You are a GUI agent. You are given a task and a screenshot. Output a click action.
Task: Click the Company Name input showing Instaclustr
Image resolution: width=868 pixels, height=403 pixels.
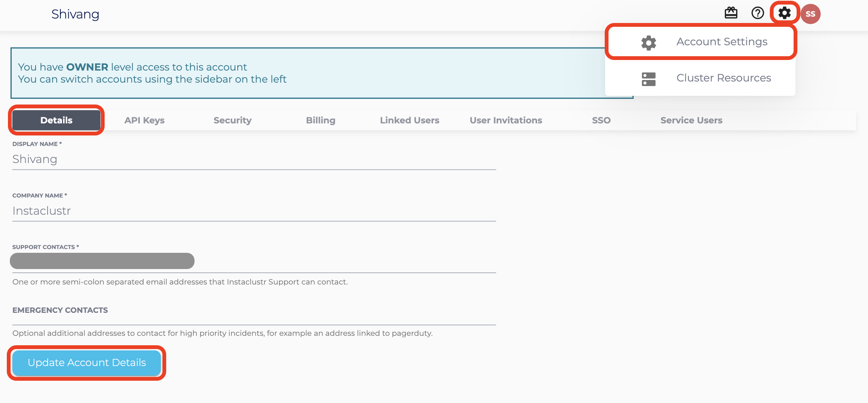click(x=253, y=211)
